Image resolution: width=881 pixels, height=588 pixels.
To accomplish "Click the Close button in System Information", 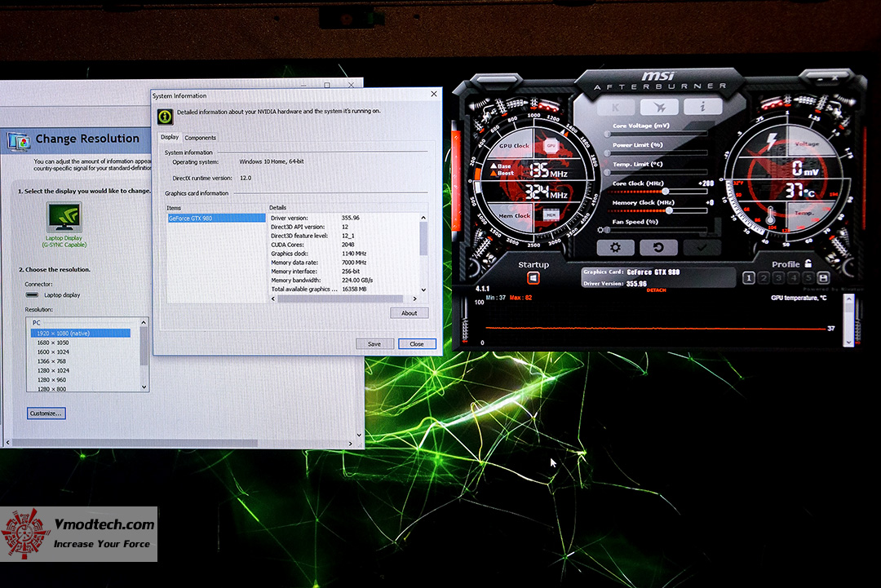I will pyautogui.click(x=417, y=343).
